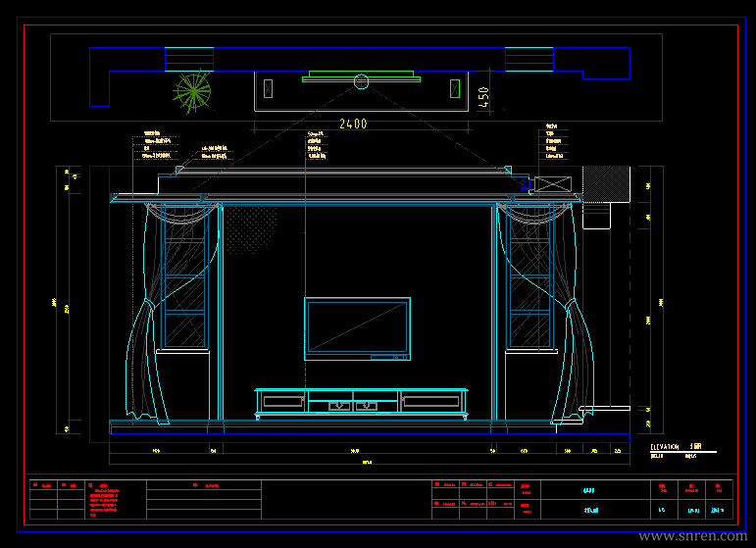Open the www.snren.com watermark link
This screenshot has width=756, height=548.
click(693, 536)
